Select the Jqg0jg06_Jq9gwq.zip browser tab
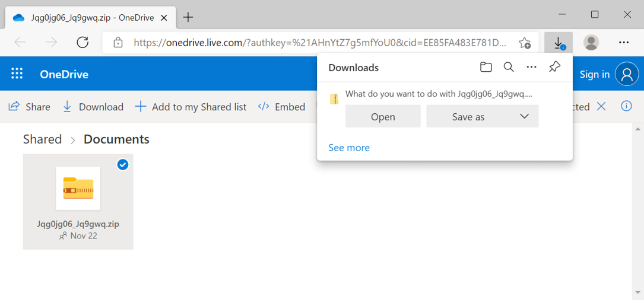Image resolution: width=644 pixels, height=300 pixels. click(x=90, y=18)
